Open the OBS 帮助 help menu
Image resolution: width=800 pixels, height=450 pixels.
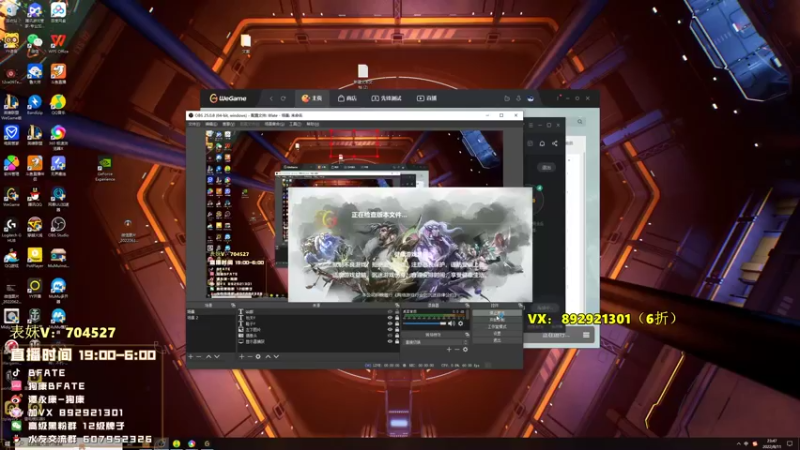pyautogui.click(x=312, y=124)
